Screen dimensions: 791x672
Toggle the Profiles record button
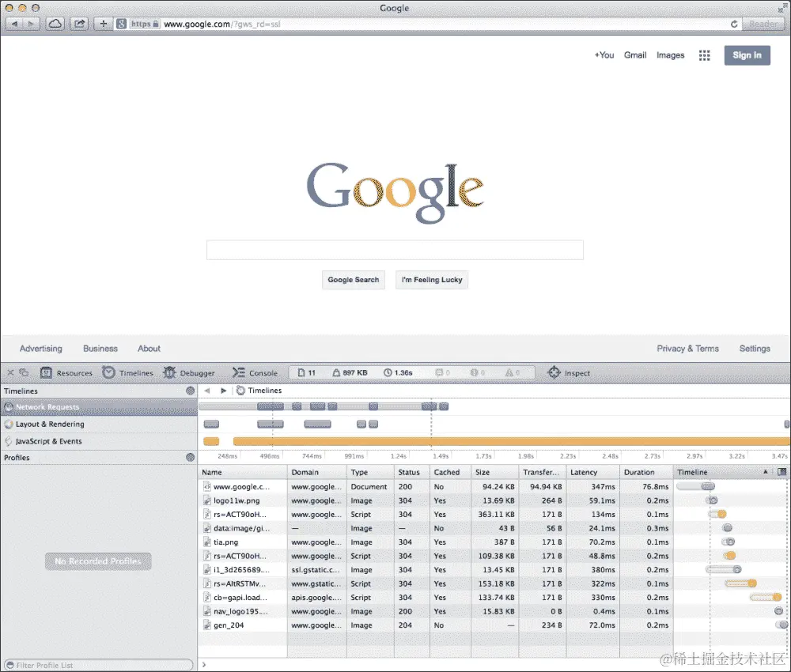pyautogui.click(x=190, y=457)
